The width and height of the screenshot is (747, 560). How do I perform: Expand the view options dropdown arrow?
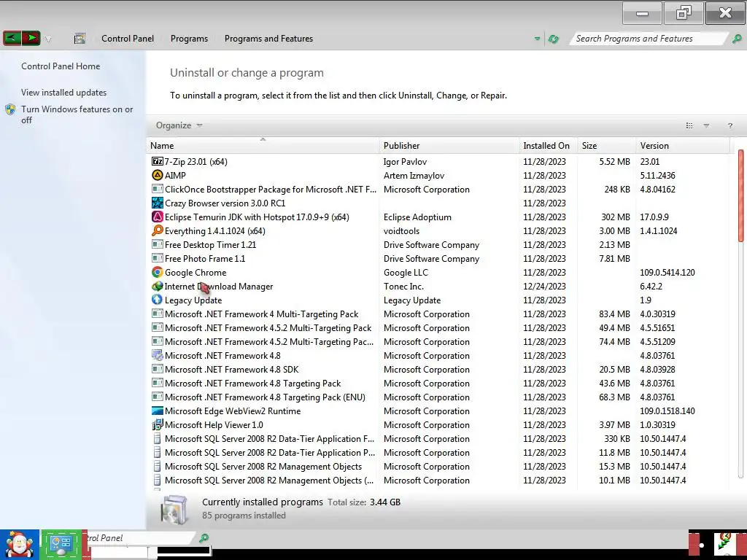click(706, 125)
